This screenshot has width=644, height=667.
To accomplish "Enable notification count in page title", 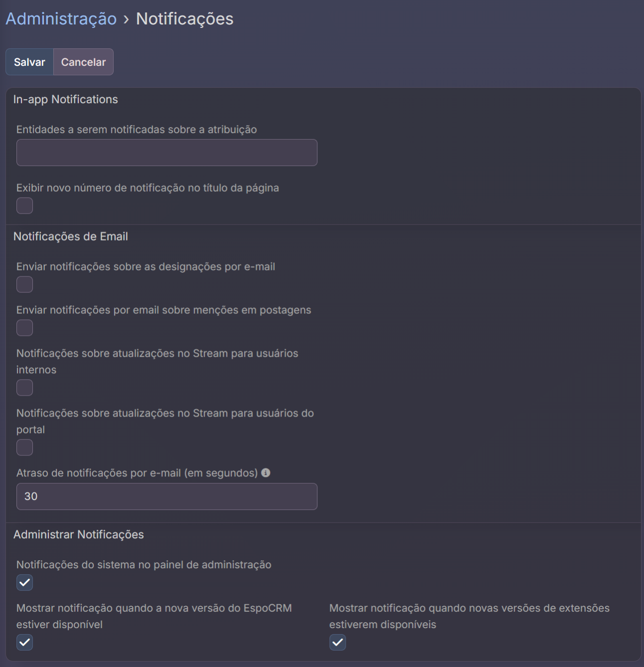I will [x=24, y=206].
